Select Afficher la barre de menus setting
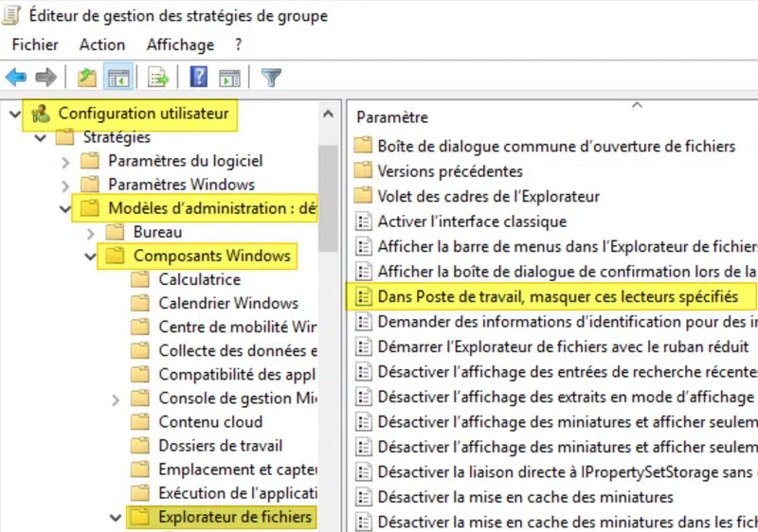Screen dimensions: 758x532 pos(567,246)
